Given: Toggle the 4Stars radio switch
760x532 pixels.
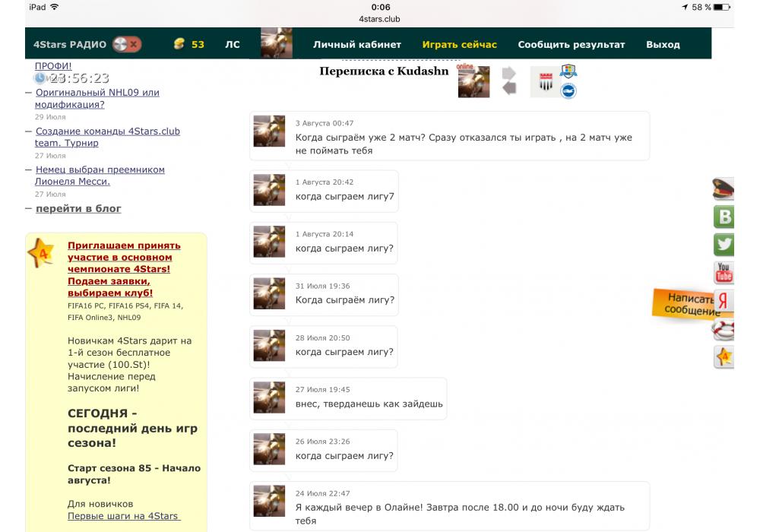Looking at the screenshot, I should click(x=127, y=44).
